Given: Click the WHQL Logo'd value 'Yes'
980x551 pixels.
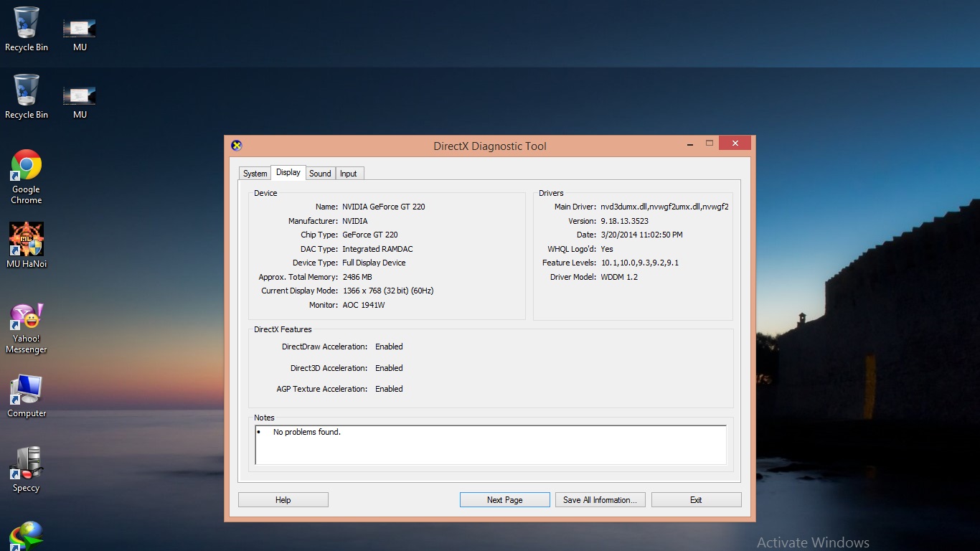Looking at the screenshot, I should [x=607, y=249].
